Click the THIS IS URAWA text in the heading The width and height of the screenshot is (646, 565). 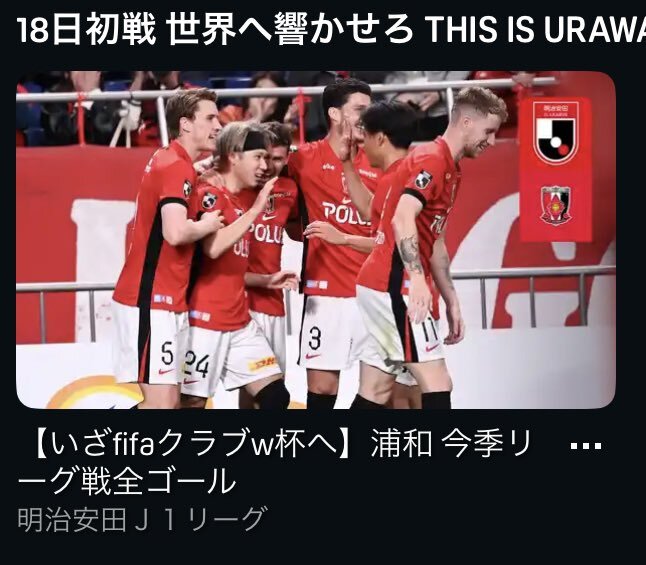(535, 29)
